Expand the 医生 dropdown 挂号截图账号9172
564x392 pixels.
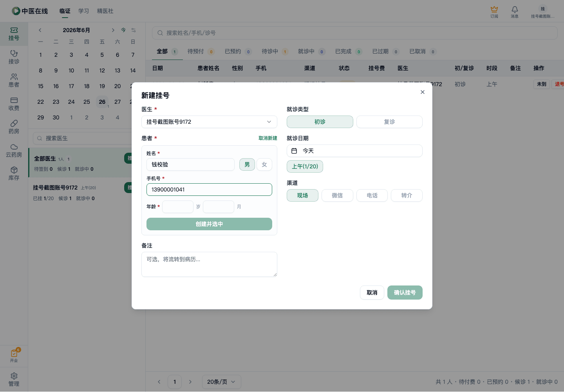pyautogui.click(x=209, y=122)
